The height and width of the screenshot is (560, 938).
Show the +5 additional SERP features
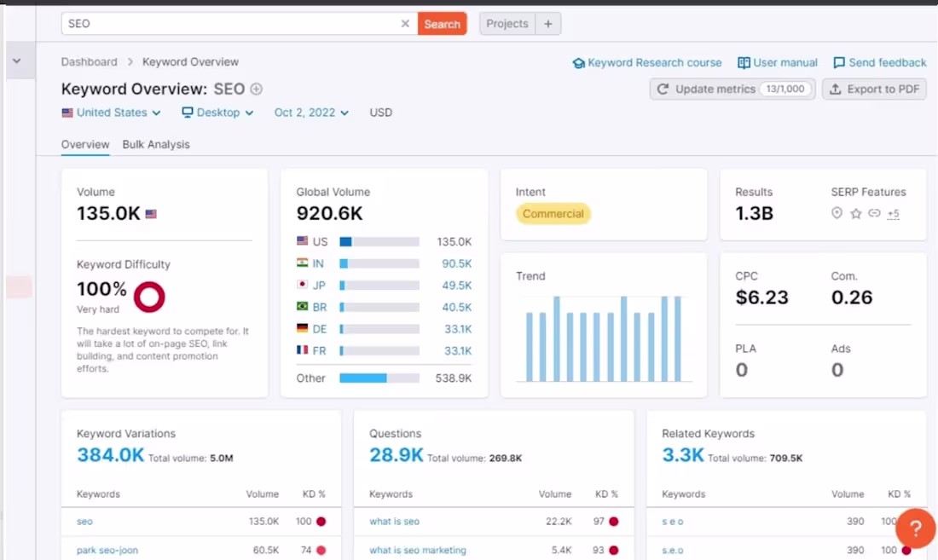click(893, 213)
